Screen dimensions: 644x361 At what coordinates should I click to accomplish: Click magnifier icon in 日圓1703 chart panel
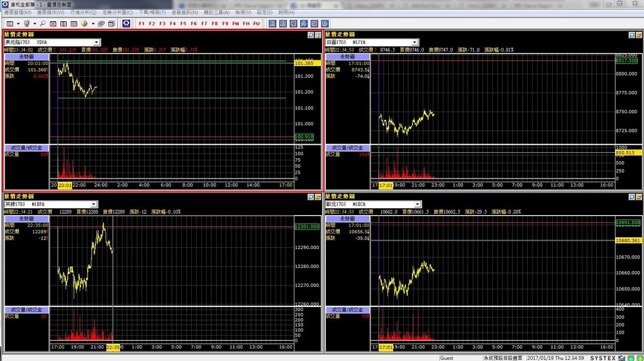coord(632,35)
